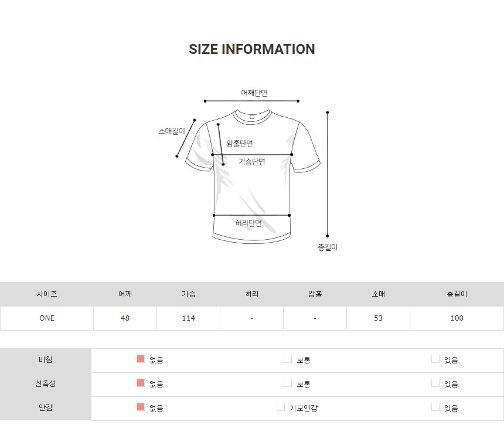Viewport: 504px width, 425px height.
Task: Click the 어깨 column header
Action: click(x=125, y=294)
